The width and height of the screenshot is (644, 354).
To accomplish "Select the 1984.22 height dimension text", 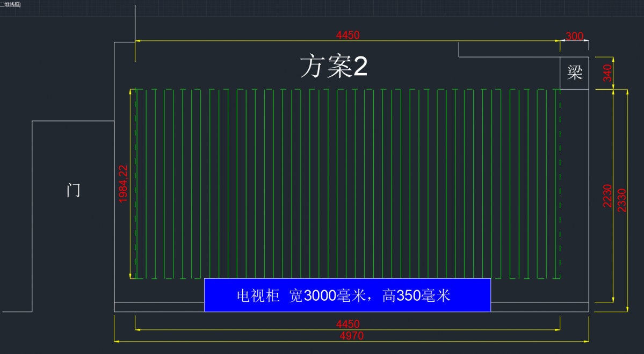I will click(x=123, y=184).
